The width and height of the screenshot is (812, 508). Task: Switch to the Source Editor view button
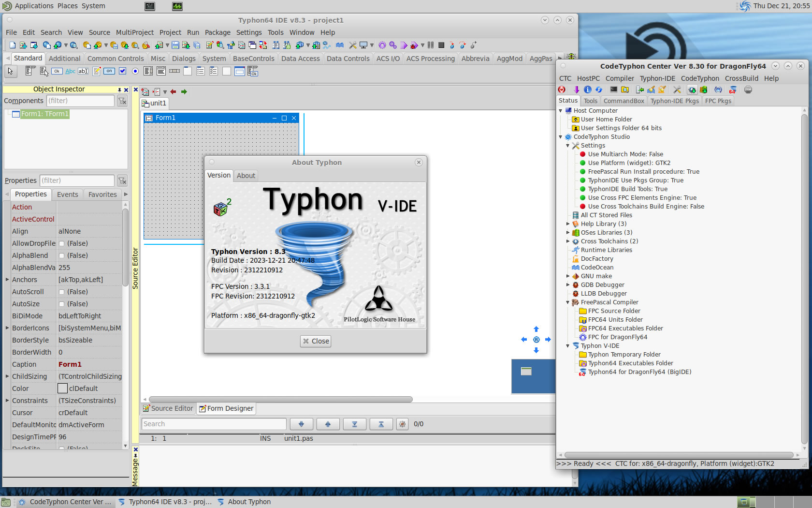[x=168, y=408]
